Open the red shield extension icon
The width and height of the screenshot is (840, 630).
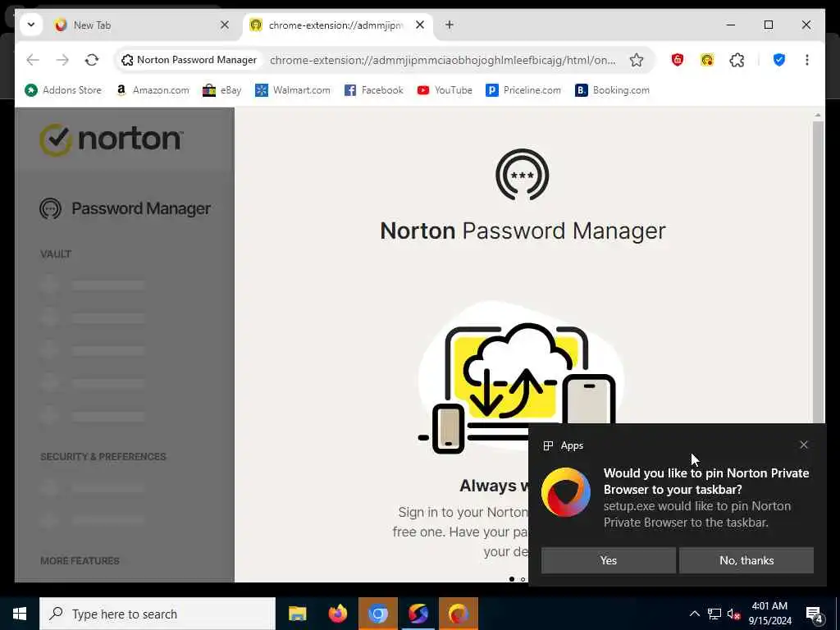pos(678,60)
